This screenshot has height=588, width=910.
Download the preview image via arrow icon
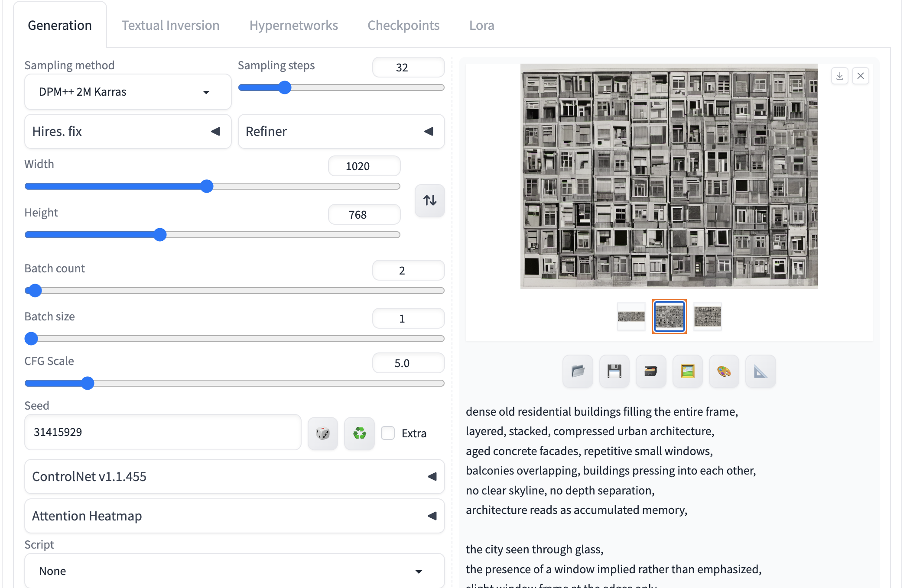[839, 76]
